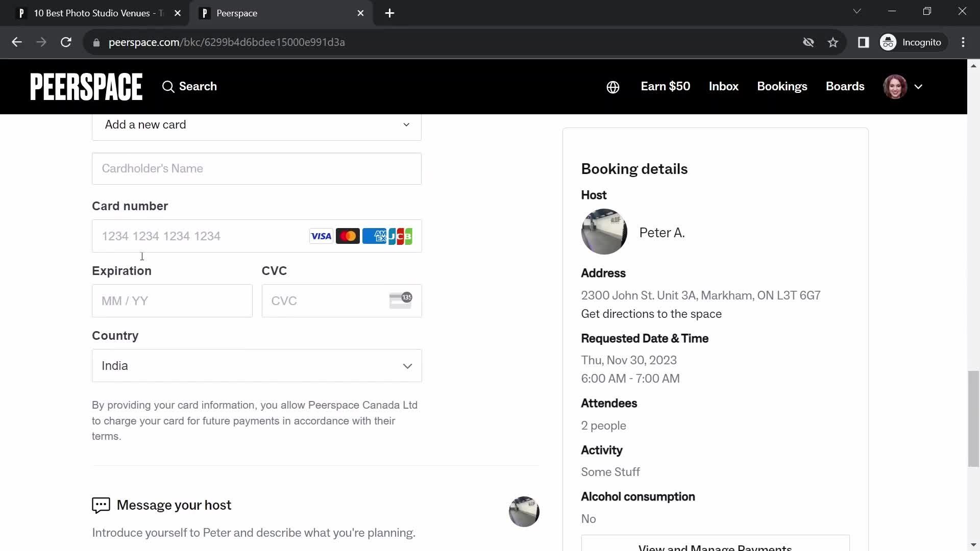Go forward in browser history

(x=41, y=42)
